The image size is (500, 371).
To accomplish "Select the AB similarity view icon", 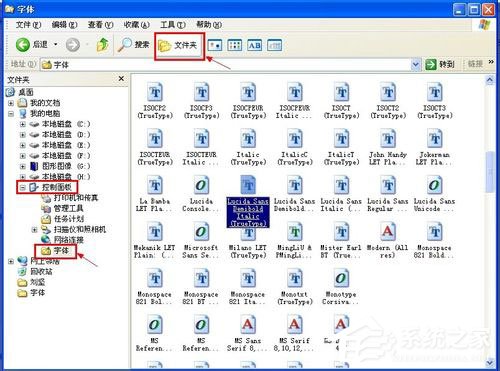I will click(254, 45).
